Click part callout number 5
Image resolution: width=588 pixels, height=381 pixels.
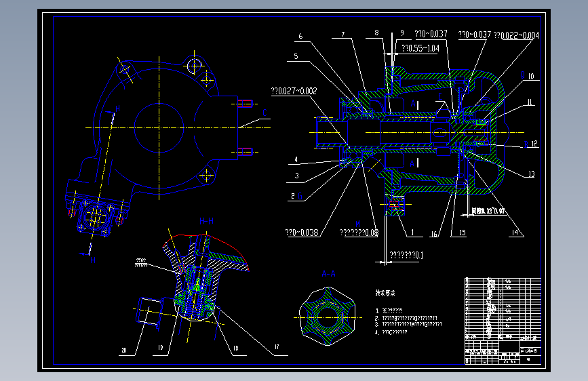(296, 56)
